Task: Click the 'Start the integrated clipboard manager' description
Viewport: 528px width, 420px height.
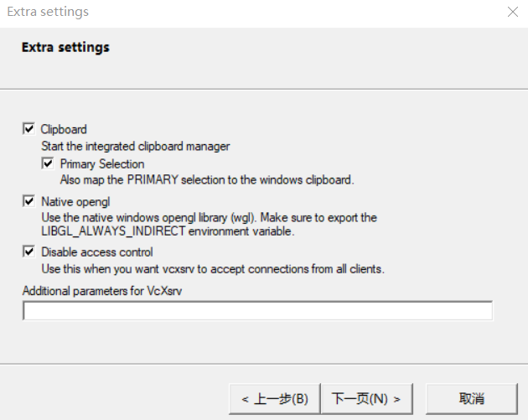Action: pyautogui.click(x=136, y=146)
